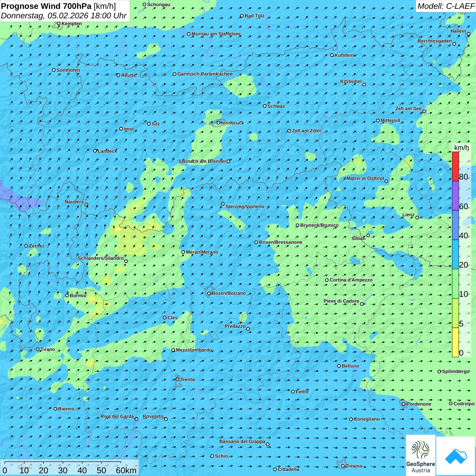Pick the Lienz location marker circle
The image size is (476, 476).
[417, 218]
